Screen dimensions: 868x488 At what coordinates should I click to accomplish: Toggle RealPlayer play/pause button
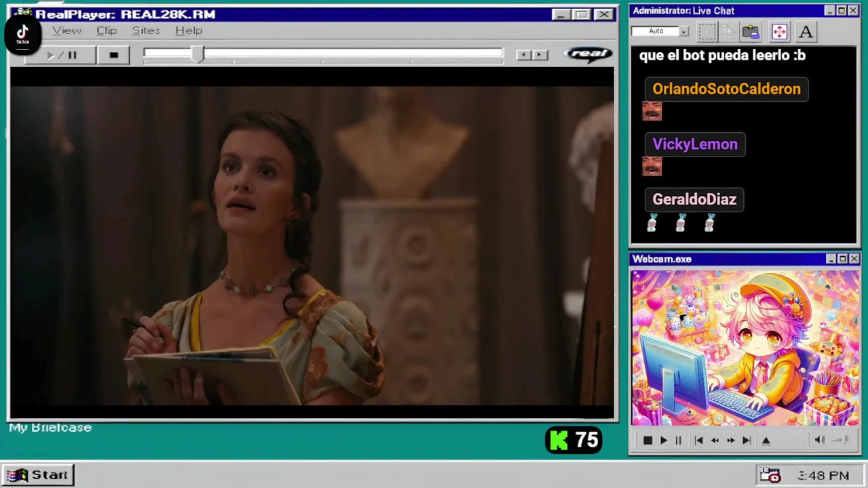click(x=61, y=55)
